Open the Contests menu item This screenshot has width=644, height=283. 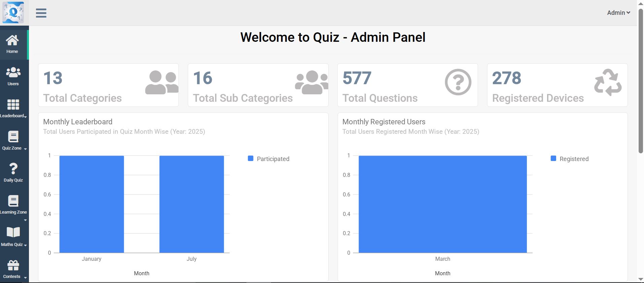[13, 269]
